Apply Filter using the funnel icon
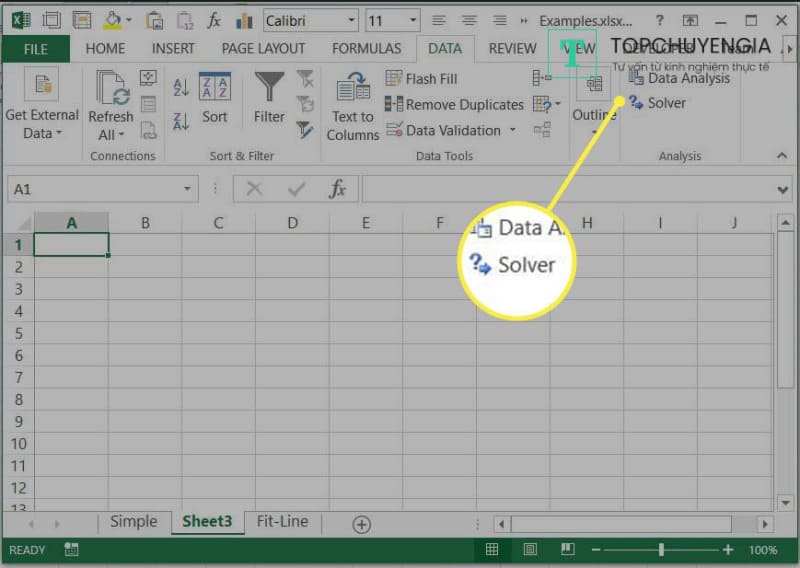The width and height of the screenshot is (800, 568). pyautogui.click(x=269, y=98)
